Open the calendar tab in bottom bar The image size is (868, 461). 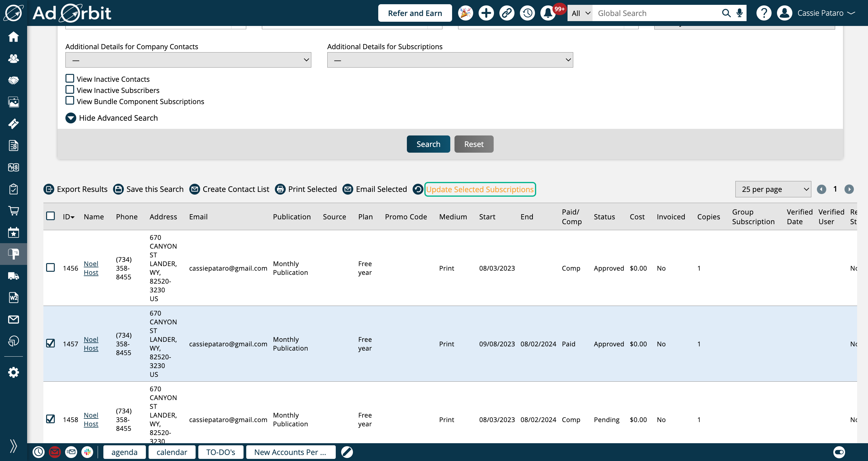(172, 452)
